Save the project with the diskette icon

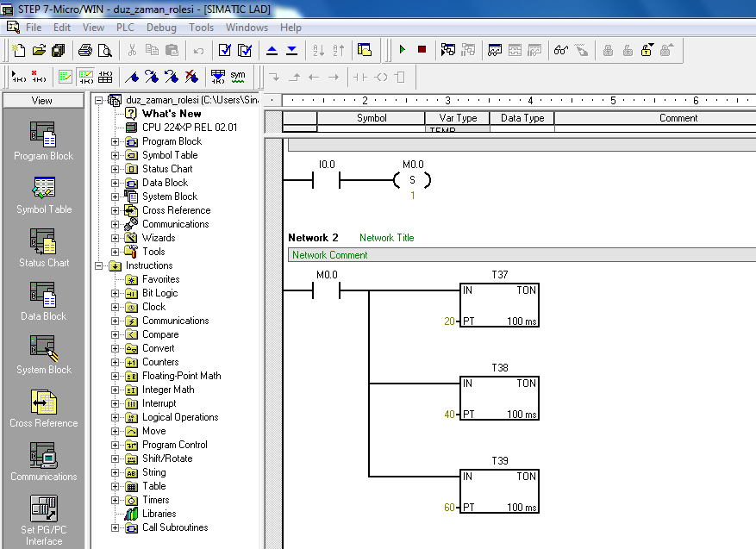[59, 50]
